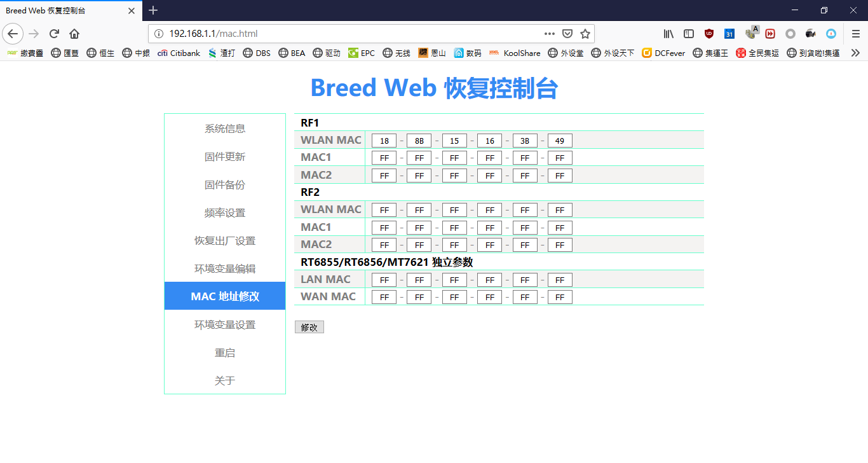
Task: Show more bookmarks with the double chevron
Action: coord(855,53)
